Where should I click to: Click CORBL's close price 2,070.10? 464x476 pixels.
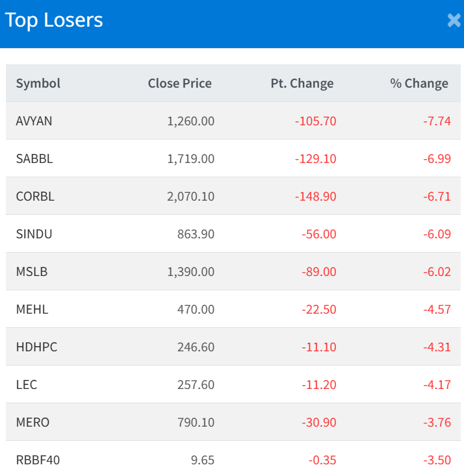click(190, 196)
